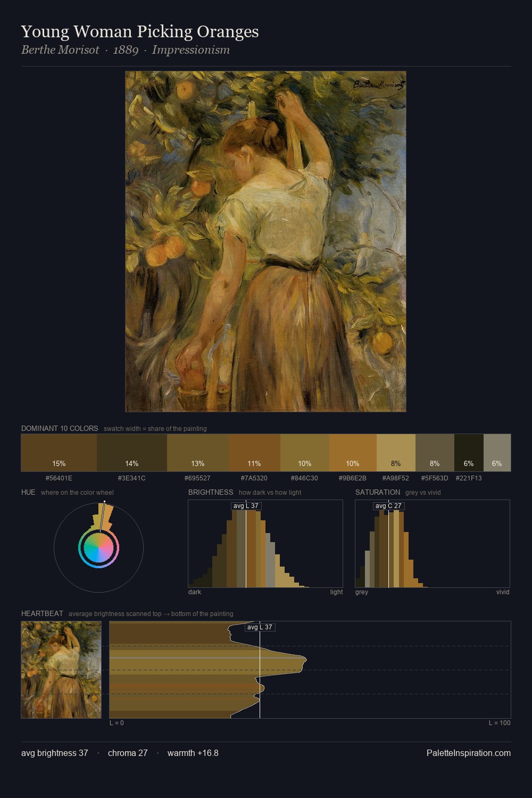This screenshot has height=798, width=532.
Task: Click the avg C 27 label in Saturation histogram
Action: click(388, 506)
